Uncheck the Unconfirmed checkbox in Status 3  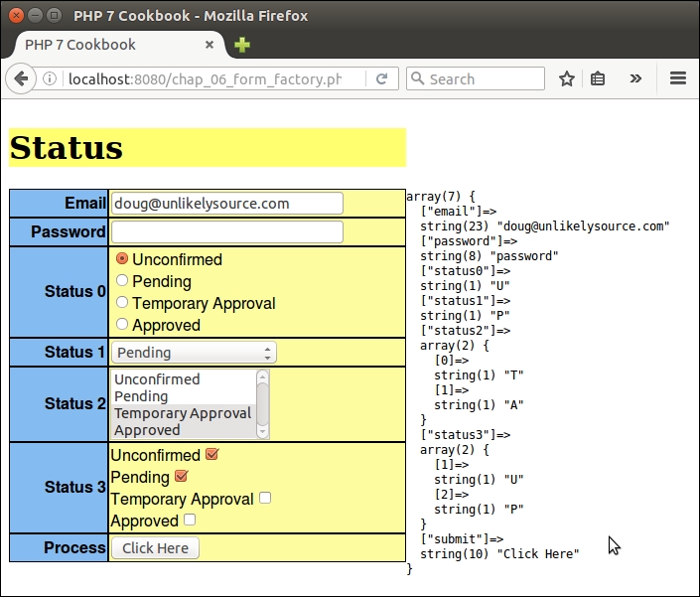(210, 455)
